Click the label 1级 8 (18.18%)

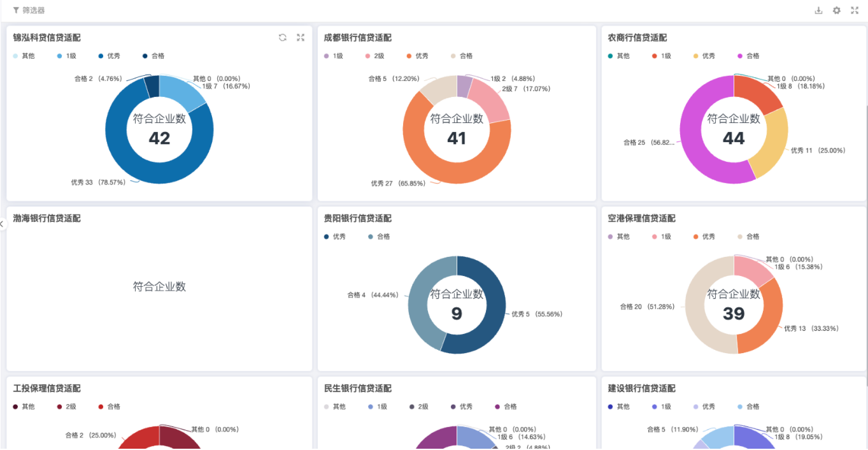(x=800, y=86)
